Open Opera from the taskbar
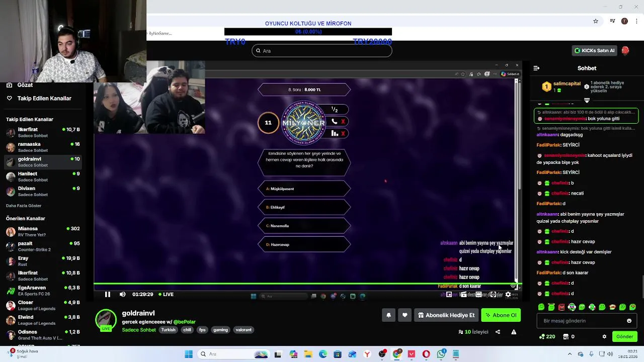The image size is (644, 362). 426,354
